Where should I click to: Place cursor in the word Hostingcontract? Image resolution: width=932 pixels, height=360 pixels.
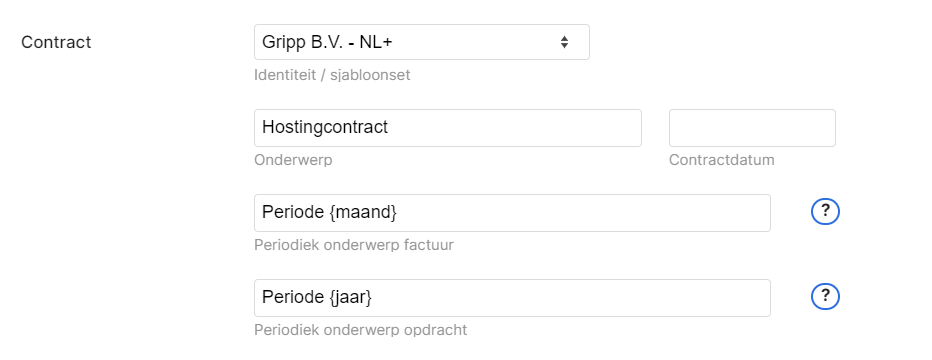(325, 127)
